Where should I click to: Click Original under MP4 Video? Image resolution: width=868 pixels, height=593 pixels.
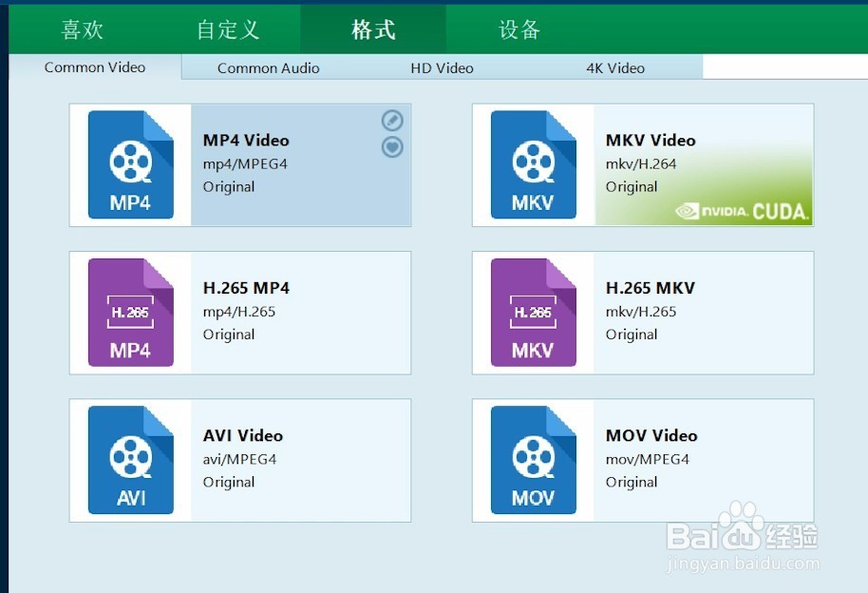(229, 187)
